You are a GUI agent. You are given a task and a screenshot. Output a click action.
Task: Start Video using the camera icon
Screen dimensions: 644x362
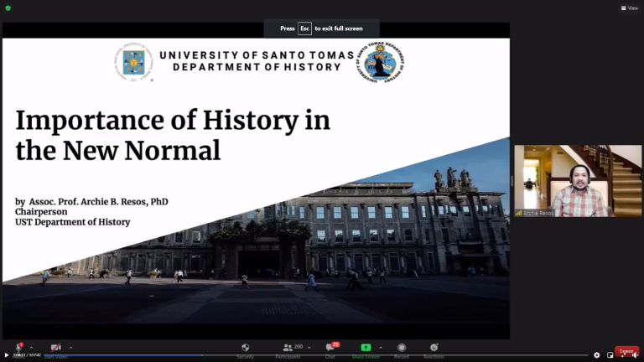(x=56, y=348)
